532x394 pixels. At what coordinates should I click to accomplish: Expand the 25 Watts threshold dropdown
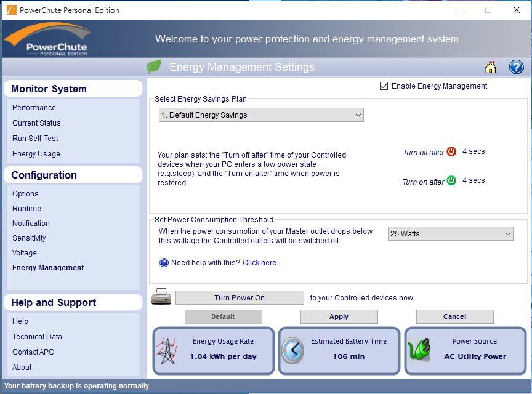coord(451,234)
